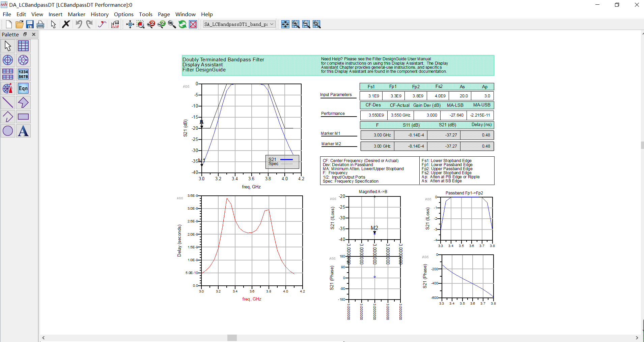Select the palette pointer tool
Image resolution: width=644 pixels, height=342 pixels.
[8, 46]
